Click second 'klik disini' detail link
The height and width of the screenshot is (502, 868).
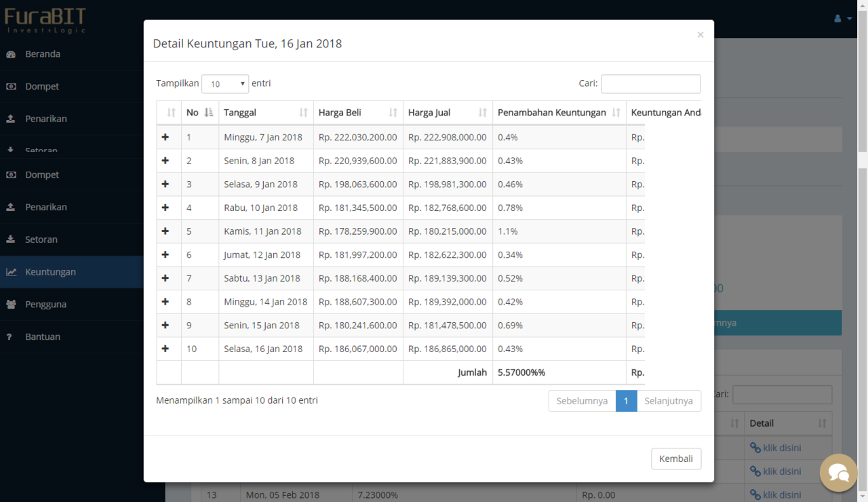pyautogui.click(x=776, y=471)
